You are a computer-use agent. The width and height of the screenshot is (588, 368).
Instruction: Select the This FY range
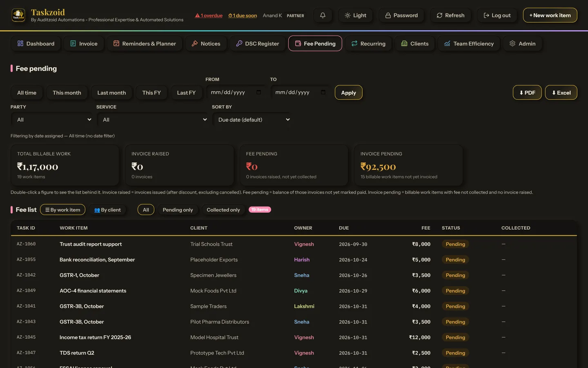click(x=151, y=92)
